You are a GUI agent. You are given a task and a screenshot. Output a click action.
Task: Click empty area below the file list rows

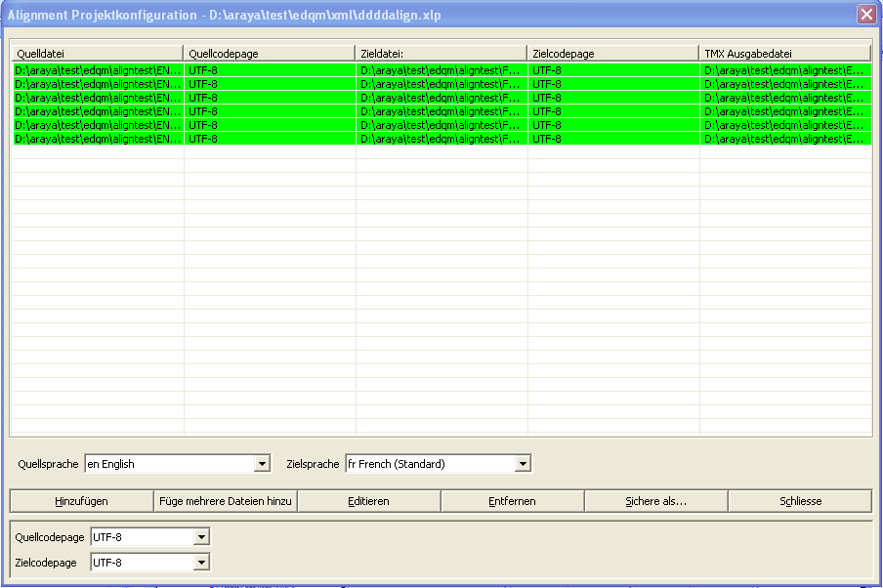(x=440, y=293)
